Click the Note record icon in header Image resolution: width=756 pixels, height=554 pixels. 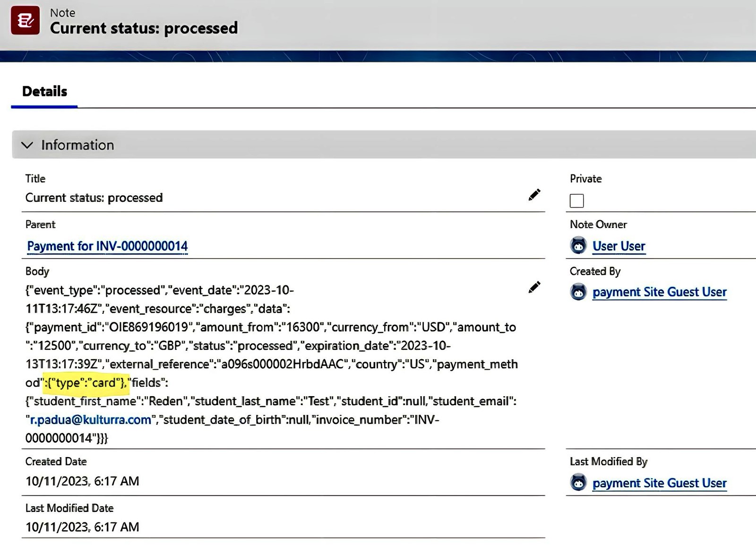point(25,20)
